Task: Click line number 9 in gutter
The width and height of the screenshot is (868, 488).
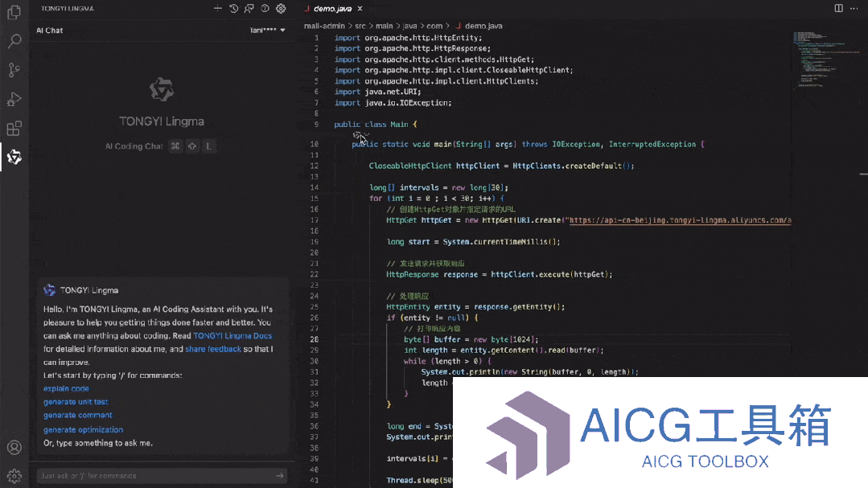Action: click(x=316, y=125)
